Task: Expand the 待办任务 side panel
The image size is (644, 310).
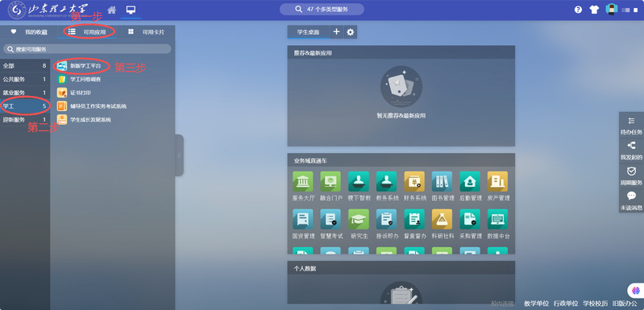Action: [x=631, y=125]
